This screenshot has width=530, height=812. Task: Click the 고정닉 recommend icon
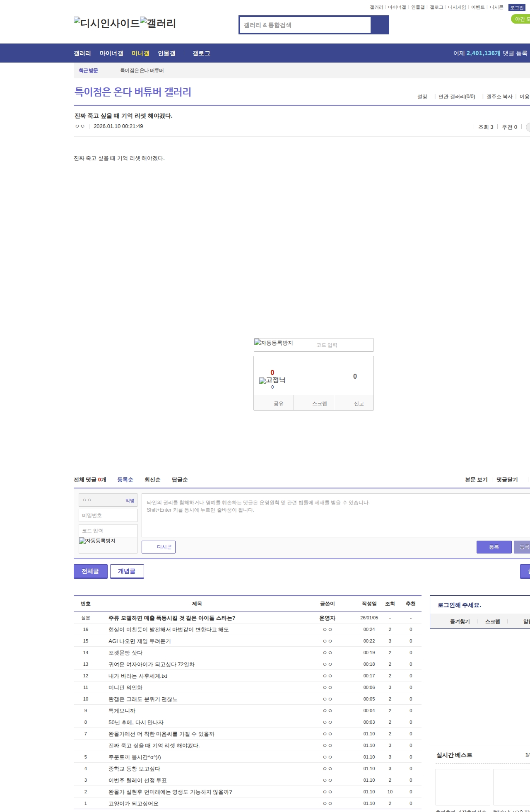pos(272,380)
